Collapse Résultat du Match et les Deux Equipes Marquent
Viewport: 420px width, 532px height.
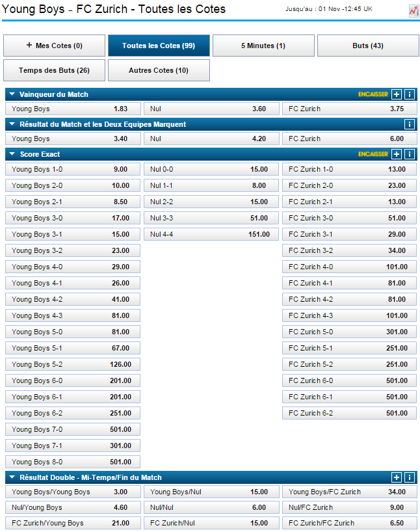pyautogui.click(x=12, y=124)
